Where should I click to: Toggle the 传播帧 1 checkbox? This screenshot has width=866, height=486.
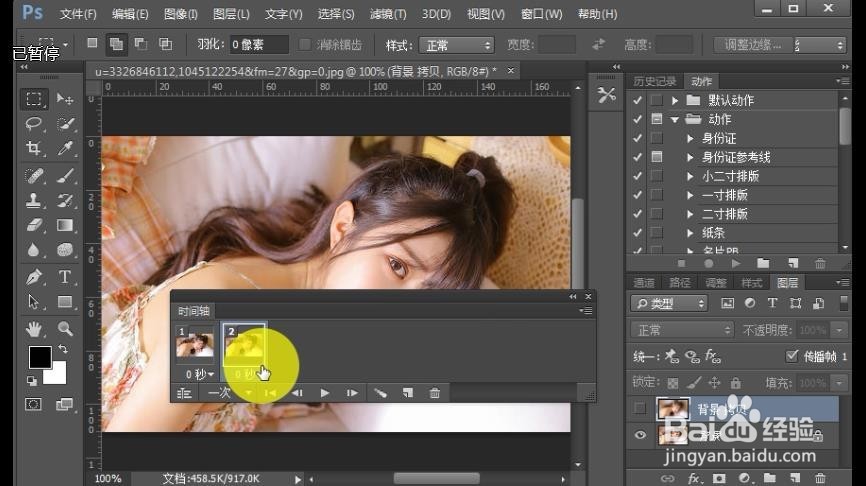click(792, 356)
